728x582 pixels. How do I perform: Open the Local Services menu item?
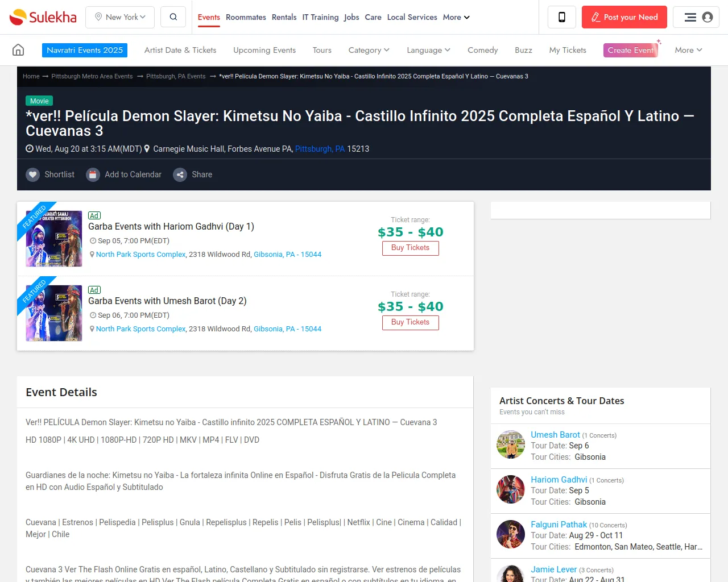click(412, 17)
